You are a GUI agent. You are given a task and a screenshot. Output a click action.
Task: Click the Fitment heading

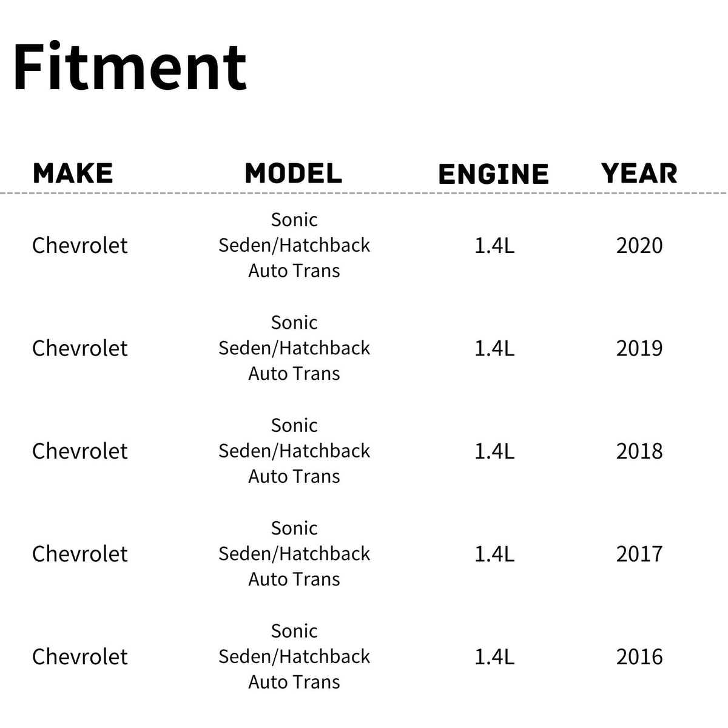click(x=129, y=67)
